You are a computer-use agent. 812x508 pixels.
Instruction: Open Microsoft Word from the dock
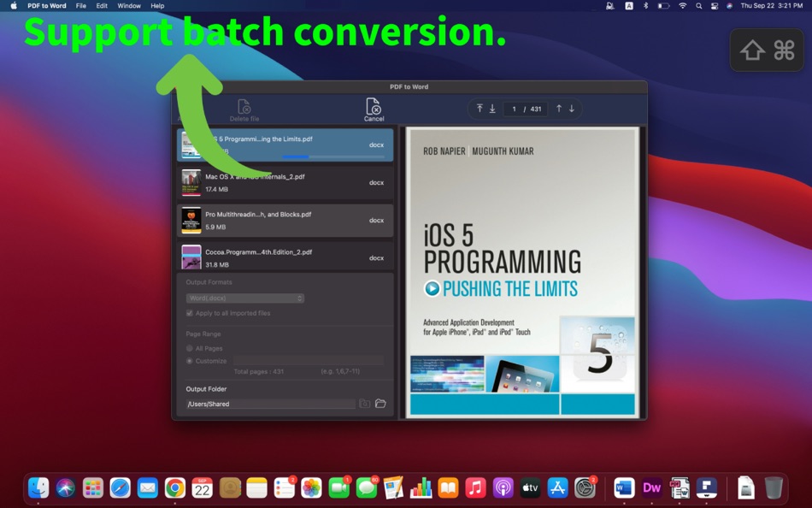point(624,487)
